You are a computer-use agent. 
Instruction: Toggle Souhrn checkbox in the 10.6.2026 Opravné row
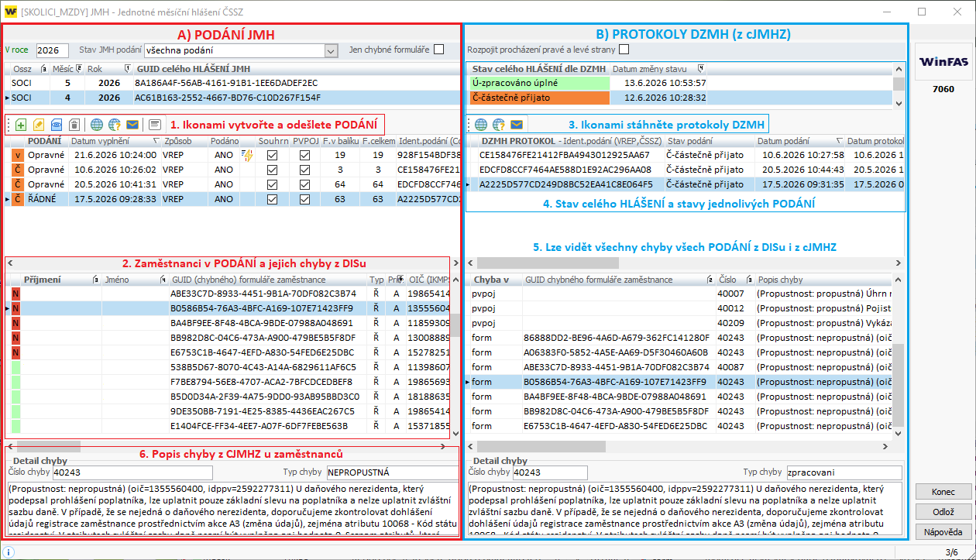click(272, 170)
